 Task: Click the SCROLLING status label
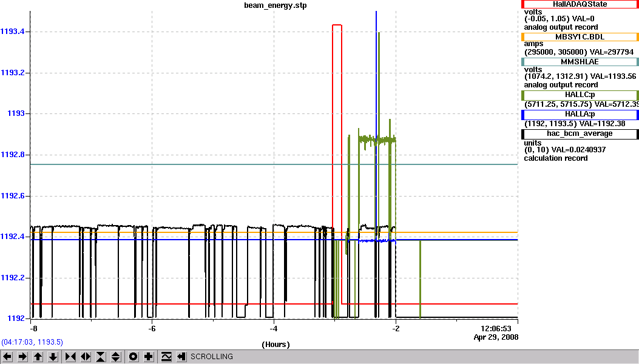212,357
